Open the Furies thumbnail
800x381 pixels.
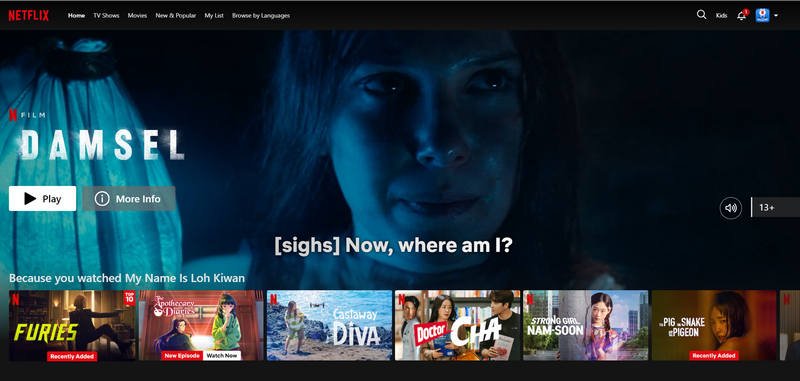(72, 325)
